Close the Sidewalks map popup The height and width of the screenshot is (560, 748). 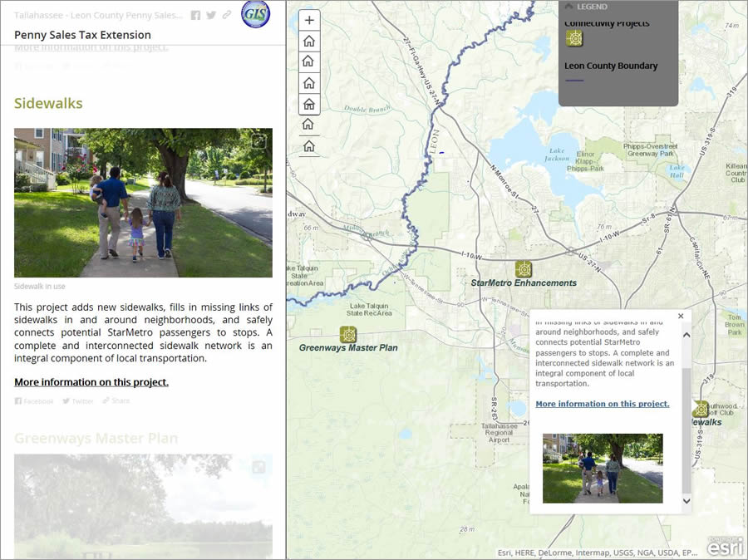681,316
